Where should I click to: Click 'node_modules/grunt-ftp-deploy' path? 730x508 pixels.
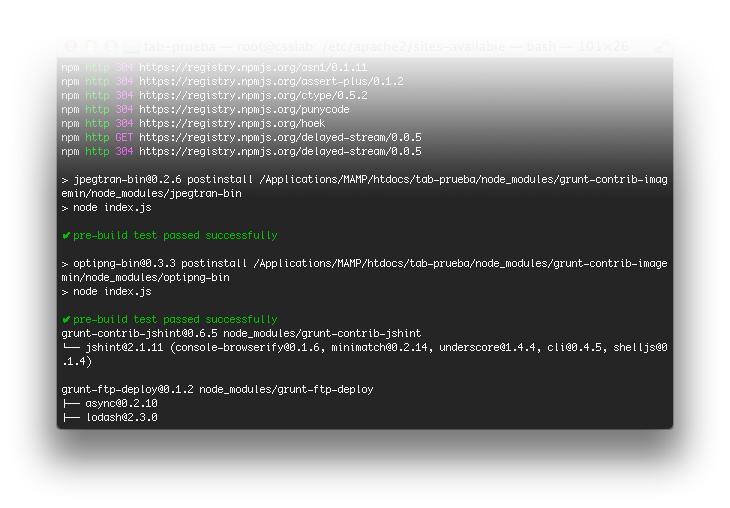click(x=286, y=389)
